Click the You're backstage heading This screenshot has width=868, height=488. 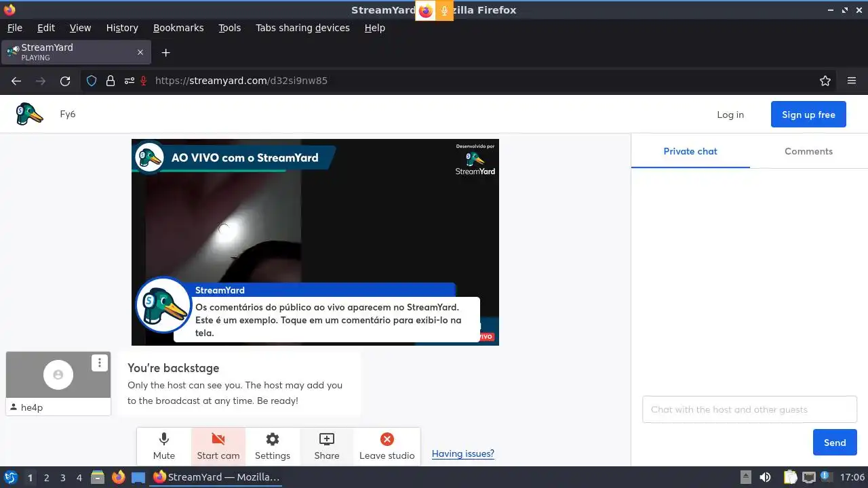[x=174, y=368]
